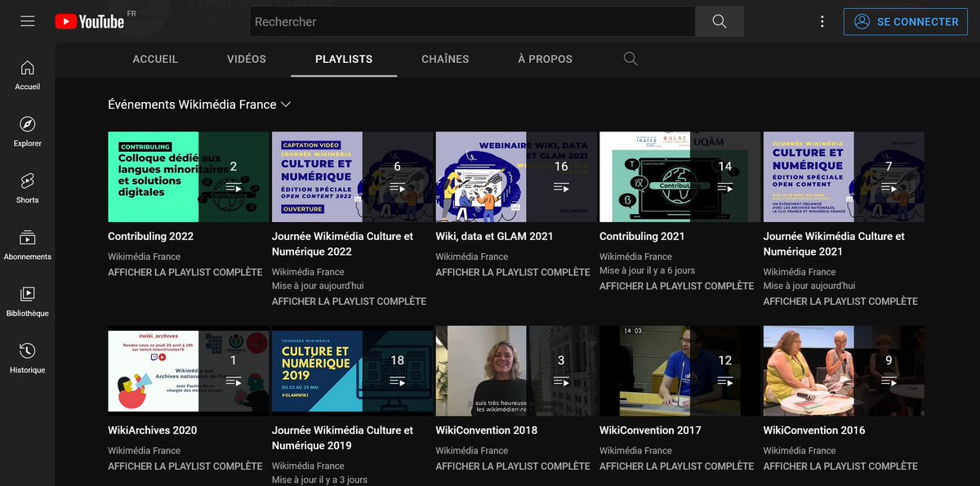Viewport: 980px width, 486px height.
Task: Open the three-dot settings menu
Action: tap(822, 21)
